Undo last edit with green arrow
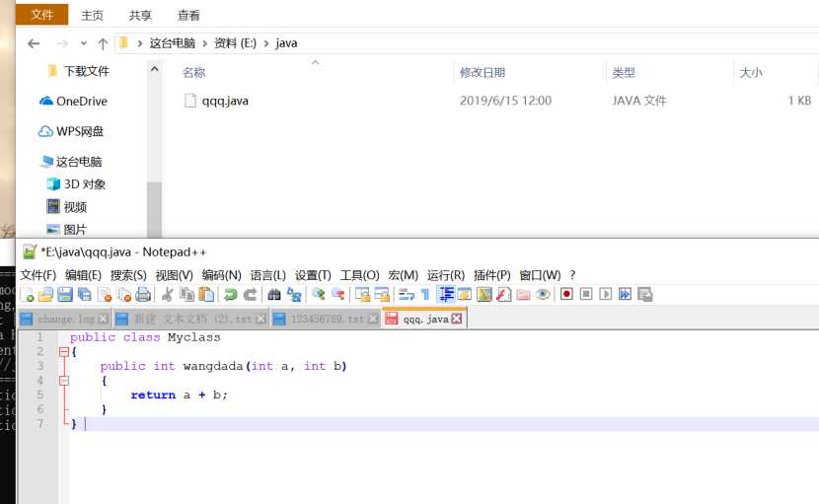The image size is (819, 504). (230, 295)
